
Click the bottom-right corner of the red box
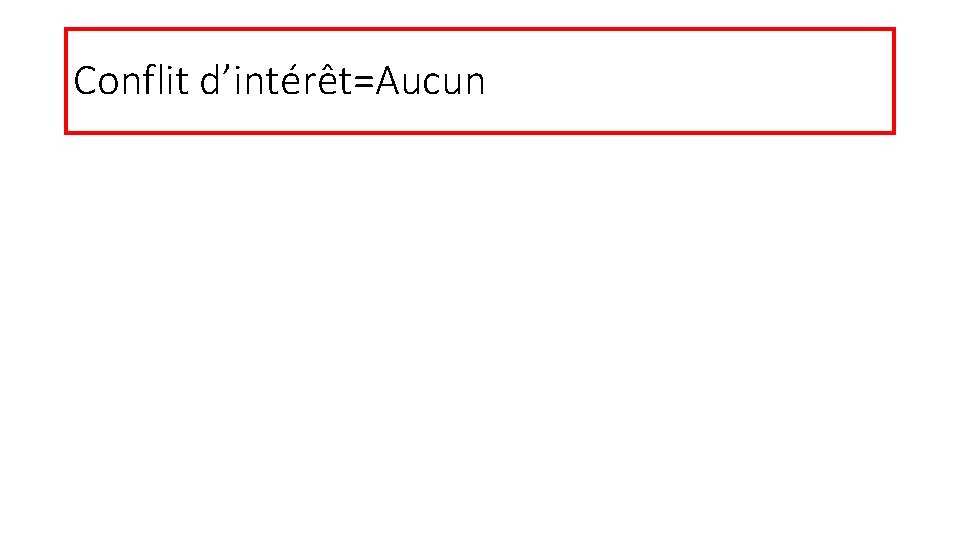[x=893, y=132]
